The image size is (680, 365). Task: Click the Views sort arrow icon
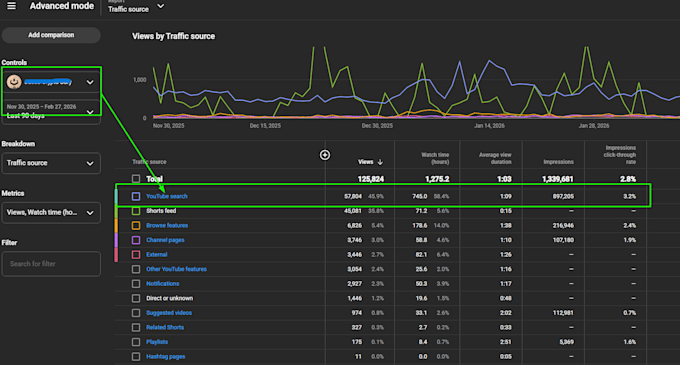click(380, 162)
